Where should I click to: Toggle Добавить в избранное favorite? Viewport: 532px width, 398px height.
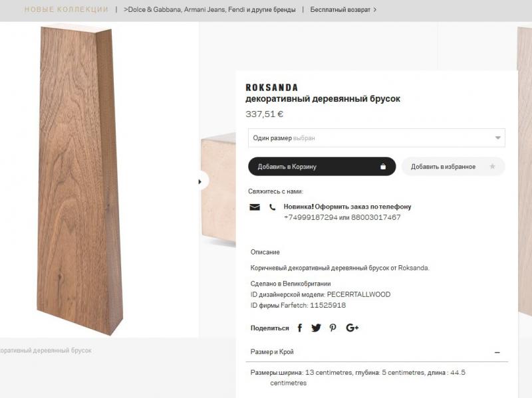[453, 167]
